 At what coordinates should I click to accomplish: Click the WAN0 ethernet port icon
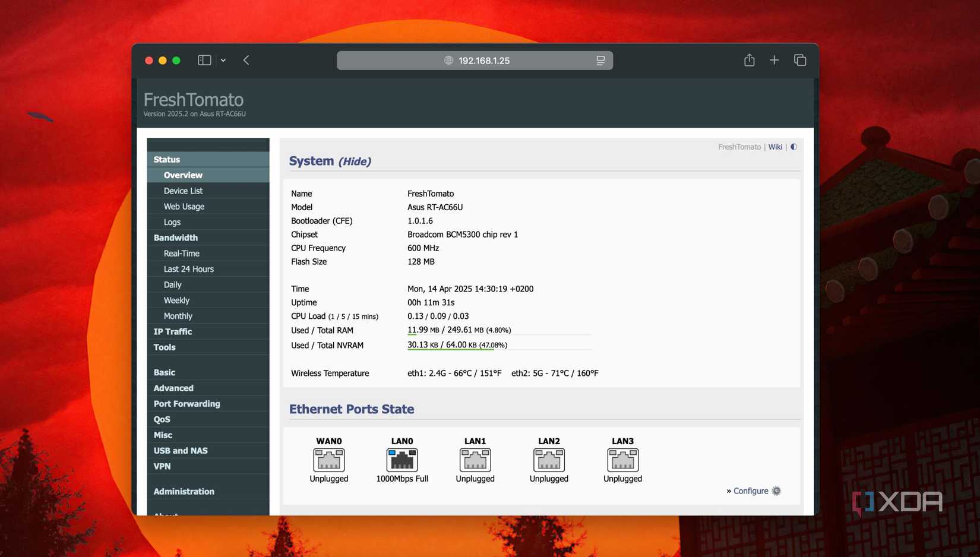pyautogui.click(x=328, y=460)
